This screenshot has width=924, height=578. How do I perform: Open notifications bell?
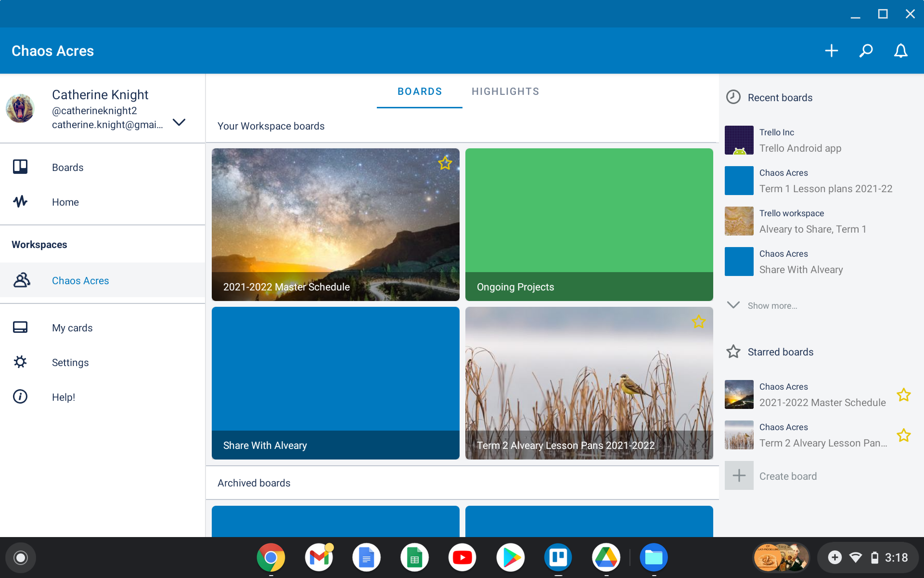point(900,51)
